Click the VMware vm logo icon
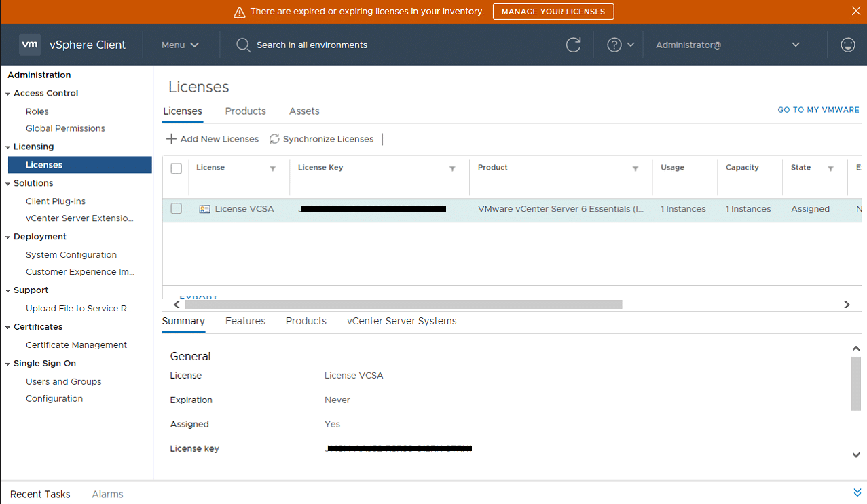 pos(30,45)
